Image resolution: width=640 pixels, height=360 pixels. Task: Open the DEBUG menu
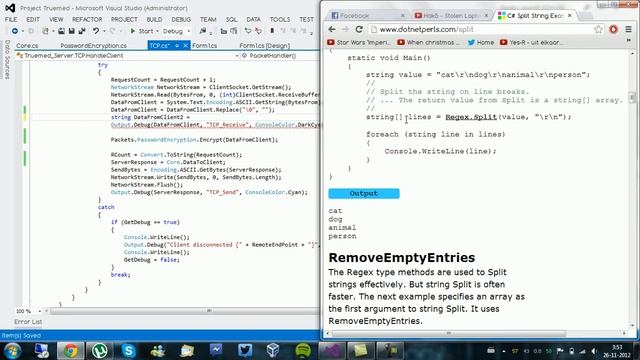(181, 20)
